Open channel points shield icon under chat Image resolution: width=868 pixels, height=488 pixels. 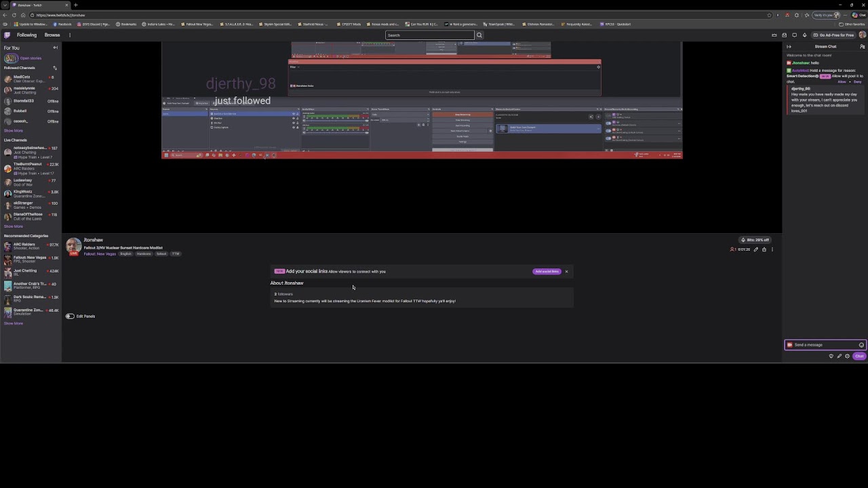pos(831,356)
